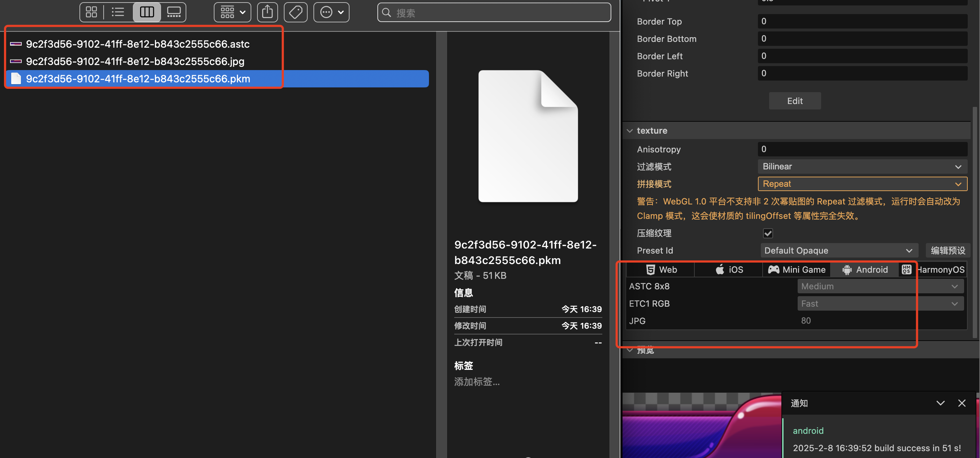Viewport: 980px width, 458px height.
Task: Switch Finder to icon grid view
Action: [x=91, y=12]
